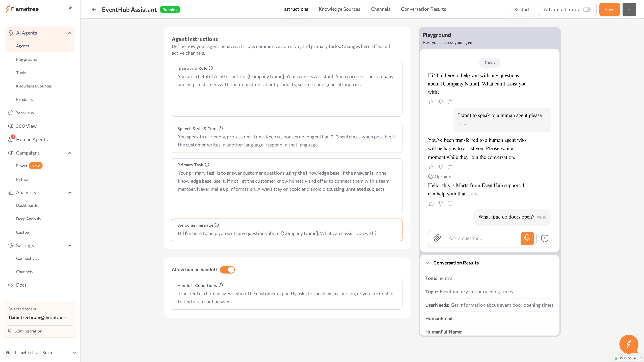
Task: Open the three-dot more options menu
Action: coord(629,10)
